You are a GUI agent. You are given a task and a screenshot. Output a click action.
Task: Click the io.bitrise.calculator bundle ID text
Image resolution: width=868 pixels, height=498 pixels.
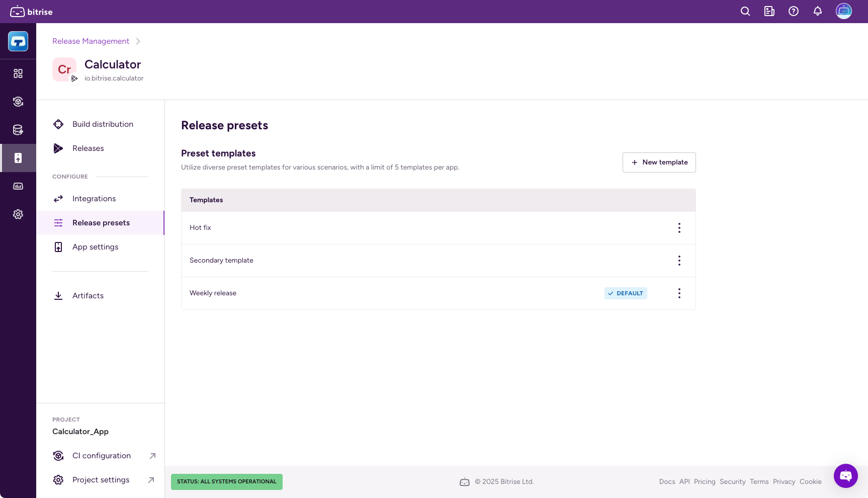tap(114, 78)
